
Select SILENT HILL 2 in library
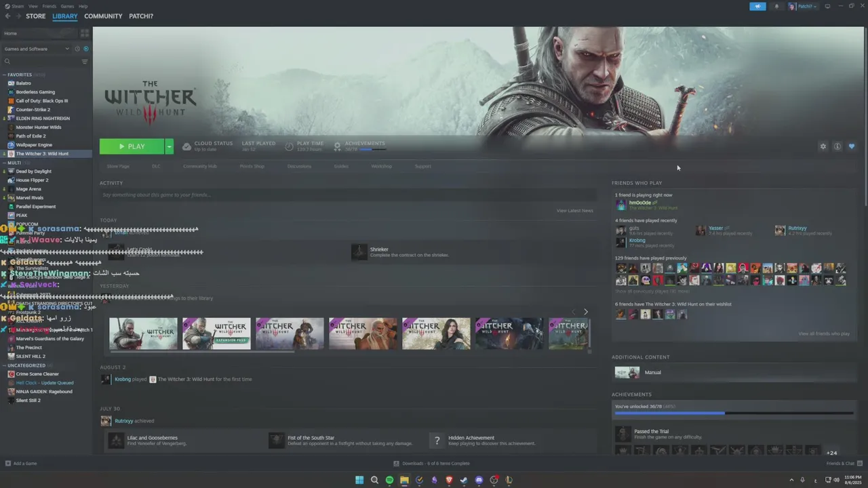point(31,357)
